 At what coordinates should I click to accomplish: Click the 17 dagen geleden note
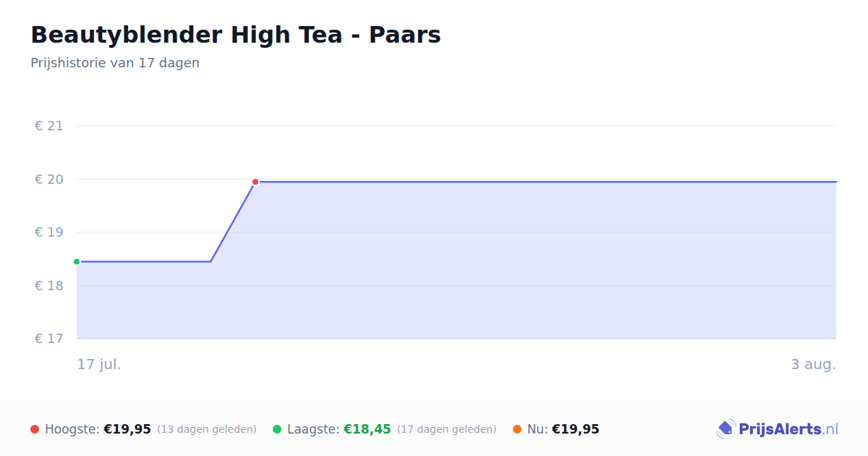447,429
